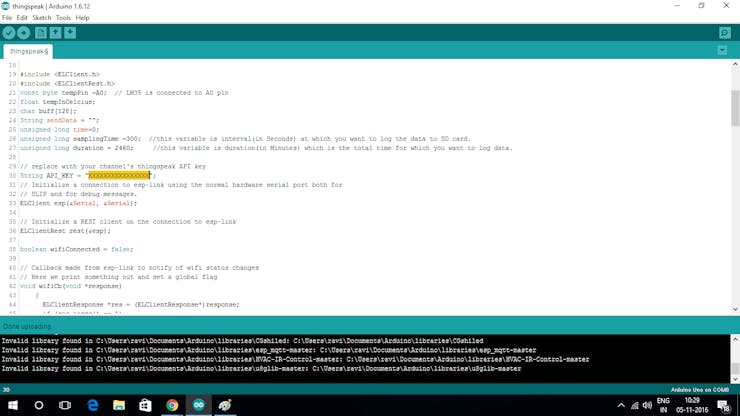Click the editor scrollbar up arrow
This screenshot has width=740, height=416.
(x=735, y=64)
